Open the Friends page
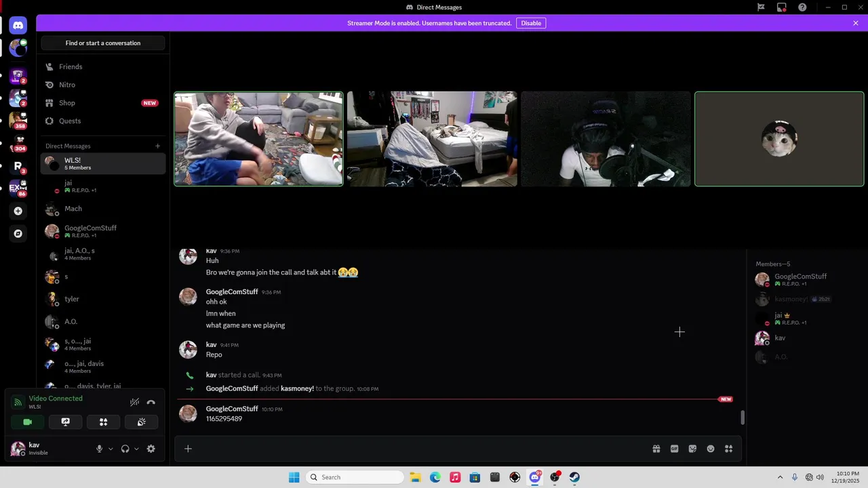Screen dimensions: 868x488 pyautogui.click(x=103, y=66)
